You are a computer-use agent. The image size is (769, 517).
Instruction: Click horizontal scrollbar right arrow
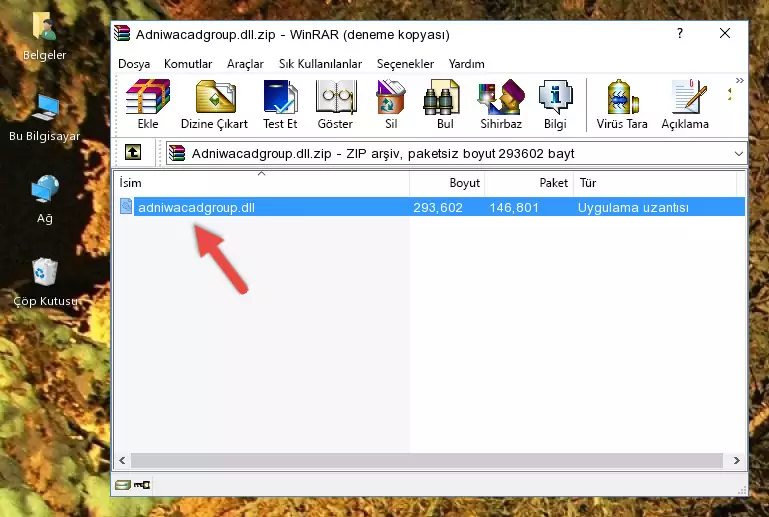[736, 461]
